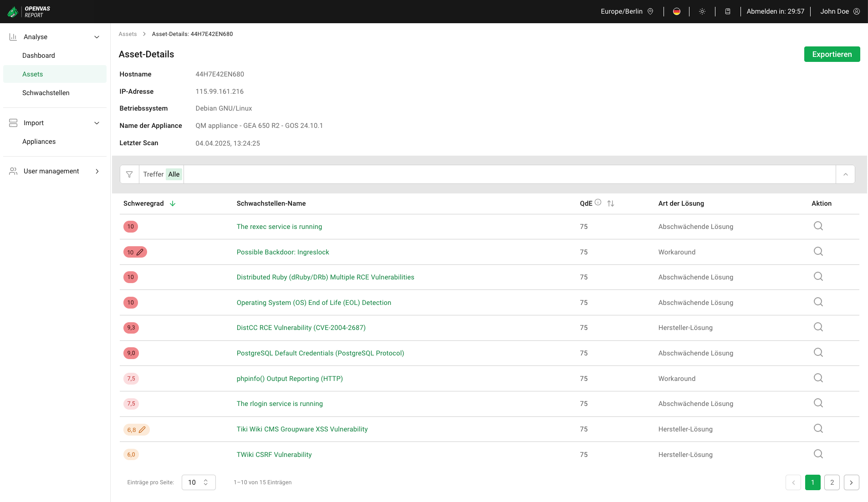This screenshot has width=868, height=502.
Task: View details for rlogin service row
Action: 818,403
